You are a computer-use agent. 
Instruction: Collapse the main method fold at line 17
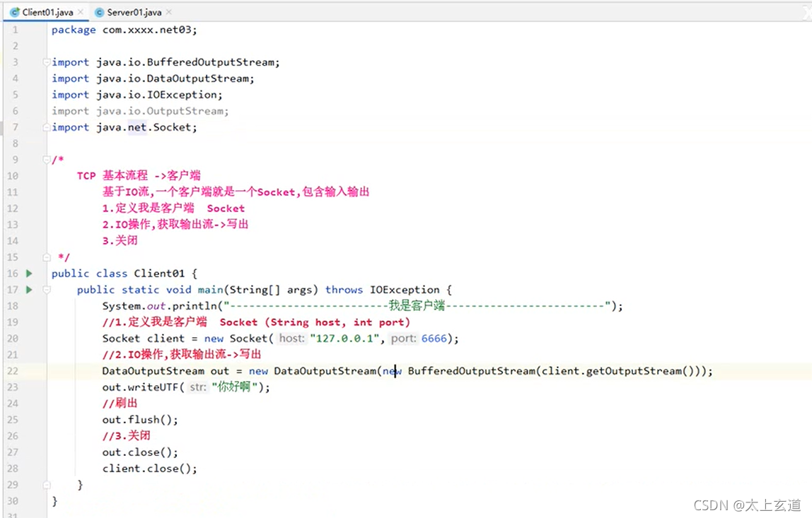[47, 290]
